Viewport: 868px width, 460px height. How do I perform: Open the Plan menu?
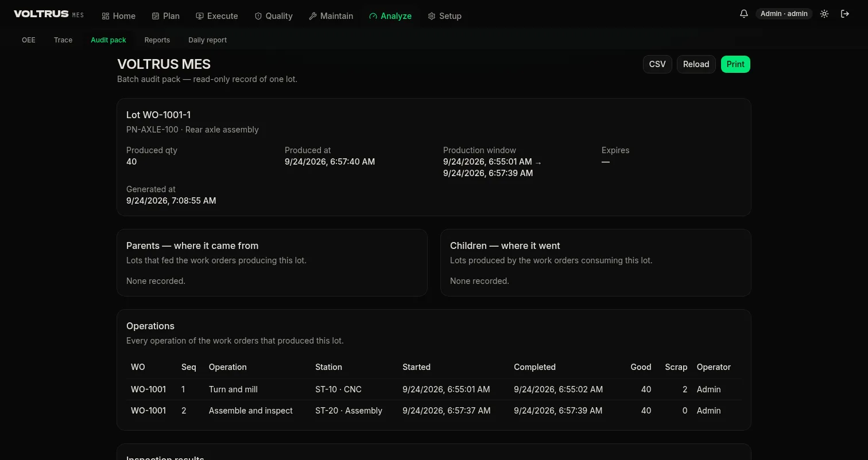[x=166, y=16]
